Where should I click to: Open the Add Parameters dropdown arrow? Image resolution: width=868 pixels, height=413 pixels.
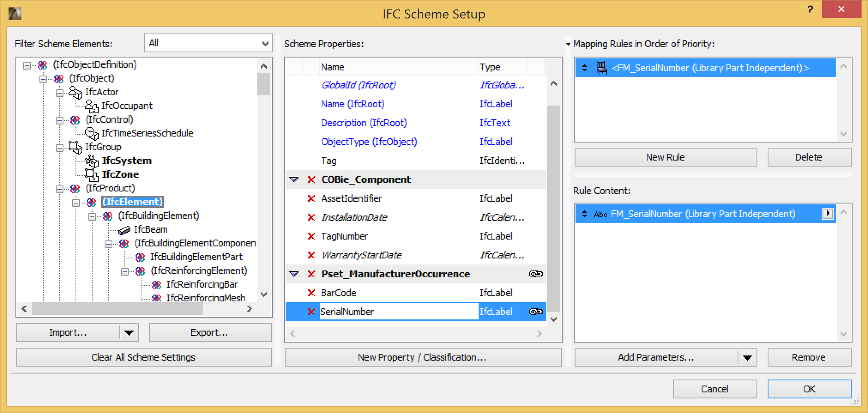[x=747, y=357]
